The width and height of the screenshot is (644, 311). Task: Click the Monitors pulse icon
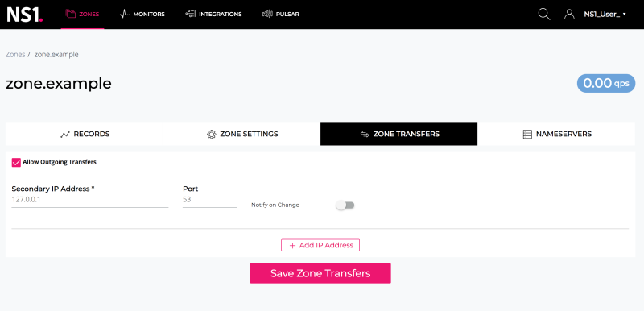coord(125,14)
